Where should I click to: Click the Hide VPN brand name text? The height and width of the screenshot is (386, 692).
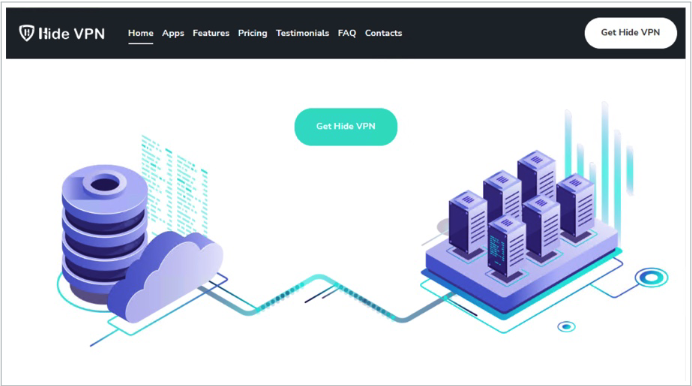(71, 34)
